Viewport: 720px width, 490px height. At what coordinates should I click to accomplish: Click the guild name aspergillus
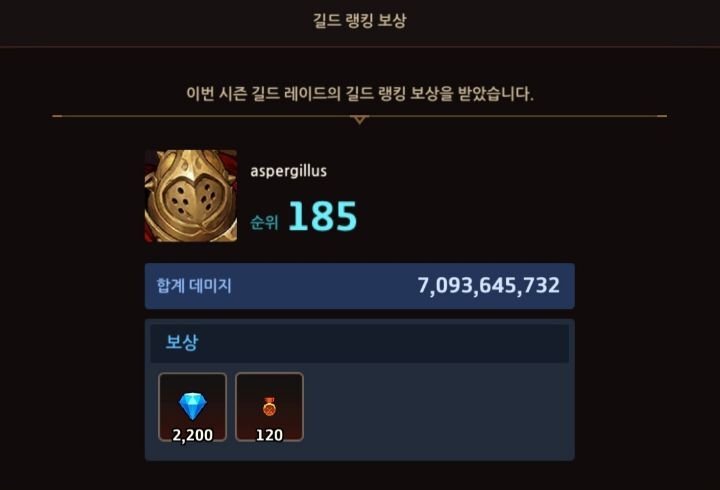(x=288, y=171)
